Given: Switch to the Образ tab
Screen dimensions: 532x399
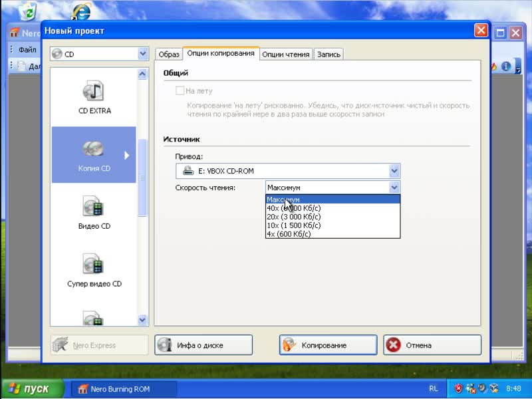Looking at the screenshot, I should click(169, 55).
